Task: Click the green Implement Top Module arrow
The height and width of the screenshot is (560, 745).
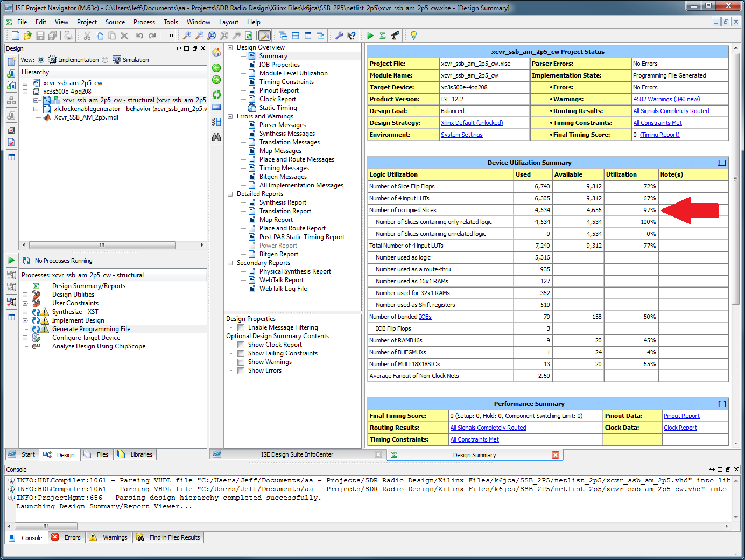Action: coord(370,36)
